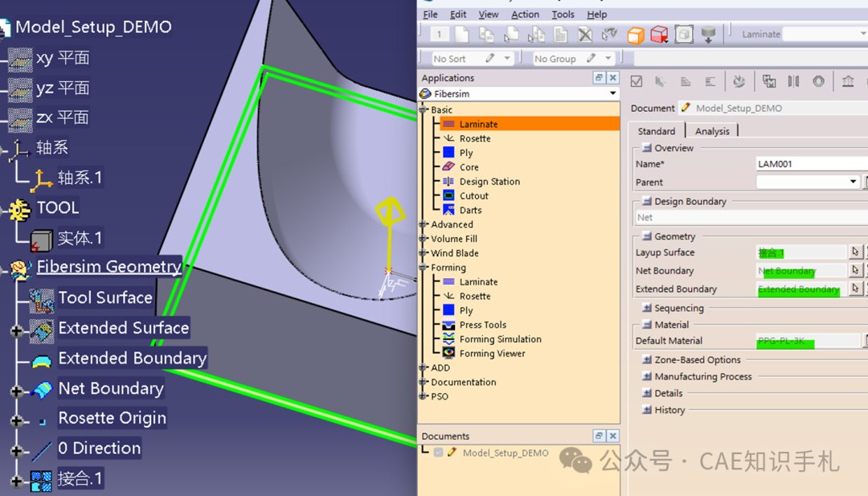Image resolution: width=868 pixels, height=496 pixels.
Task: Open the No Group dropdown
Action: click(x=608, y=58)
